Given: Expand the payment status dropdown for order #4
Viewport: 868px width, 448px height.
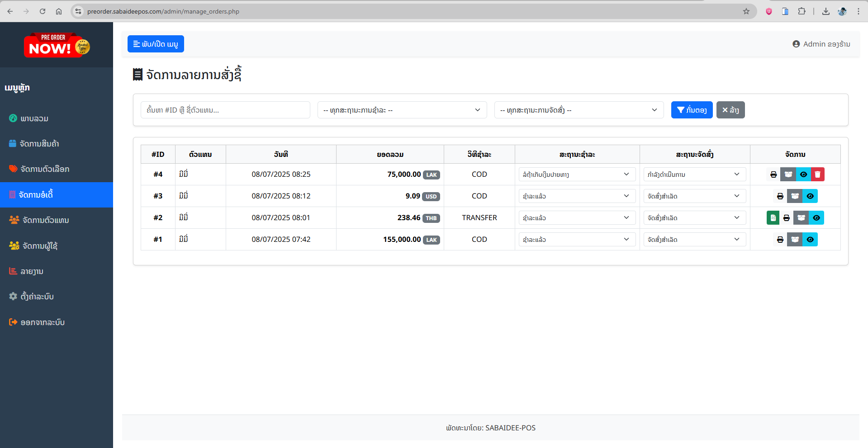Looking at the screenshot, I should [x=577, y=174].
